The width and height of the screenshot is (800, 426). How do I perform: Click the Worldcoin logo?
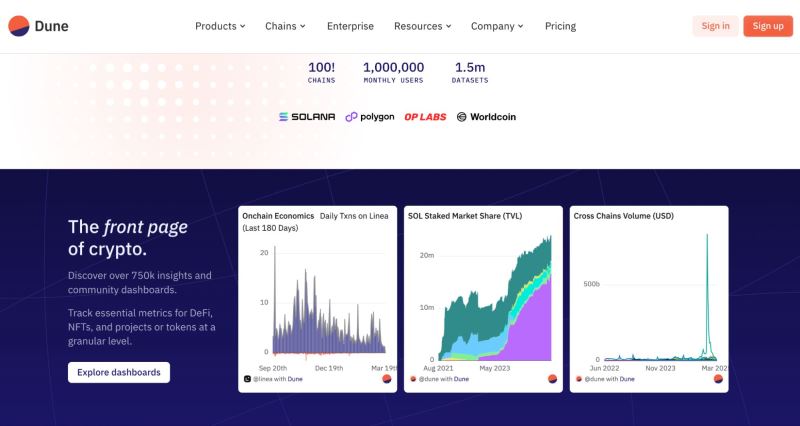(x=486, y=117)
